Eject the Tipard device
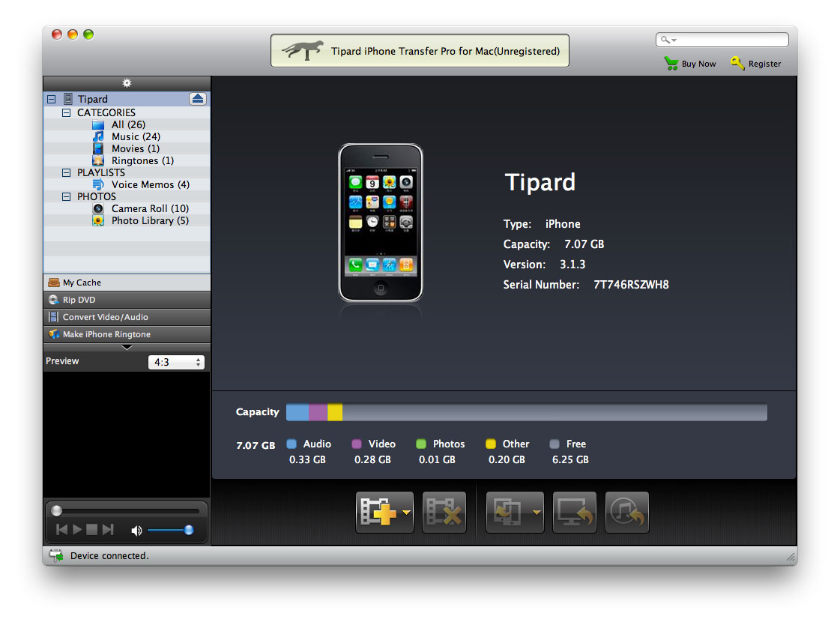 pos(198,98)
